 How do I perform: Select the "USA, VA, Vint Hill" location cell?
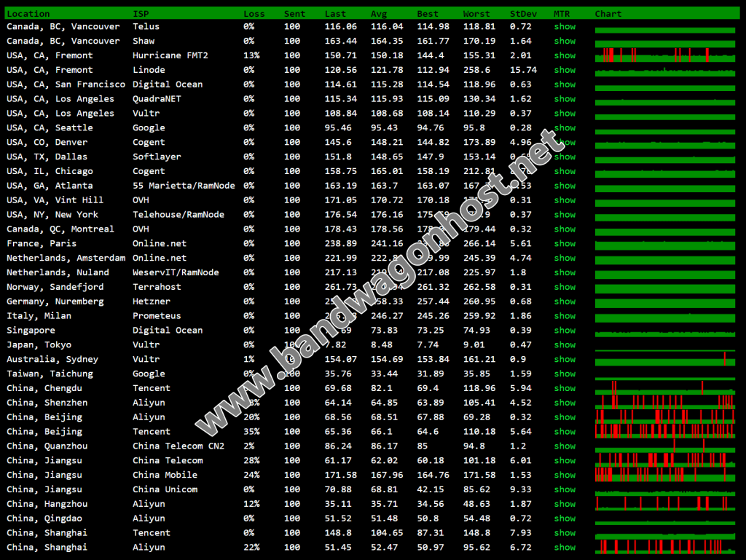tap(55, 200)
